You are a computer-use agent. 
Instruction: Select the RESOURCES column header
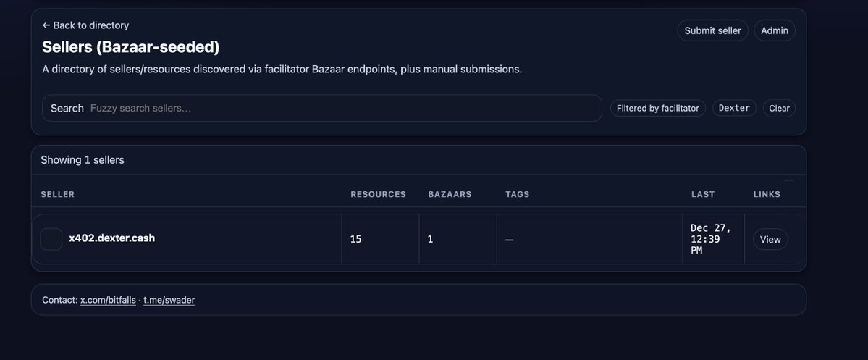[378, 194]
